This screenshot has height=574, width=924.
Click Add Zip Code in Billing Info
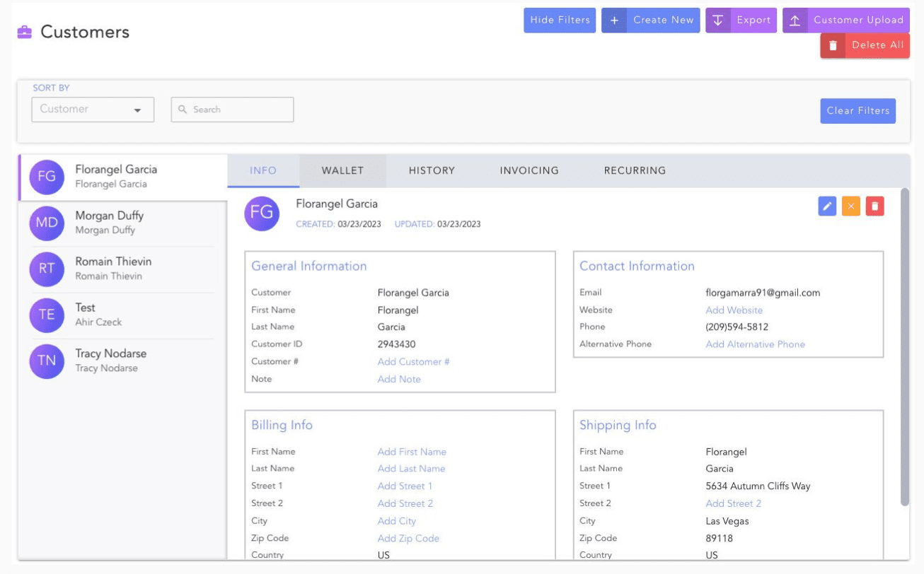(x=408, y=539)
